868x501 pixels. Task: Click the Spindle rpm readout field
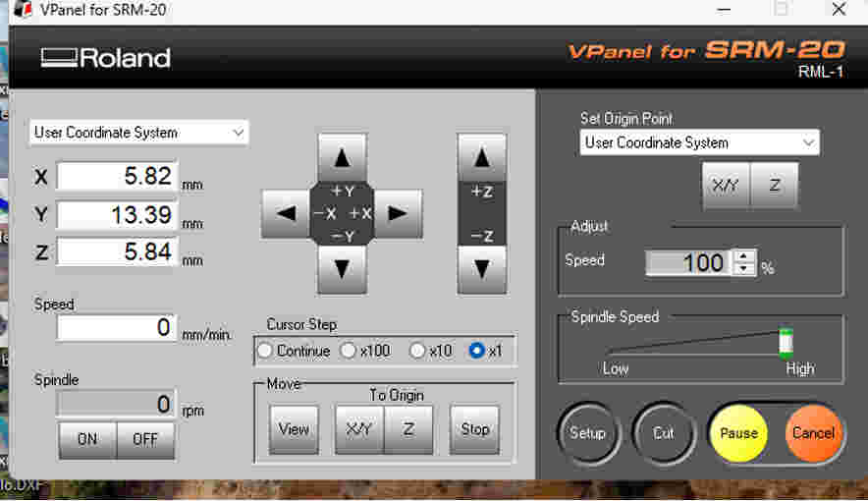click(118, 404)
